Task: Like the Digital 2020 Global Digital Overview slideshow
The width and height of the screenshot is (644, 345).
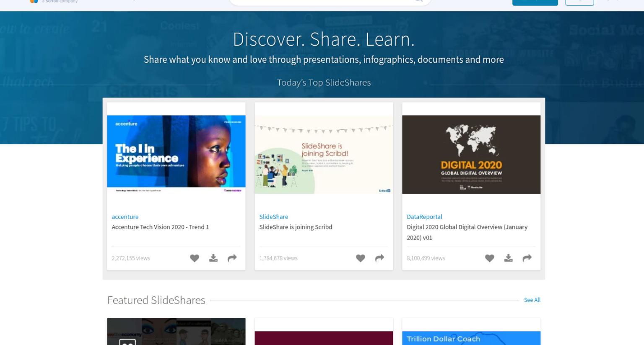Action: (490, 258)
